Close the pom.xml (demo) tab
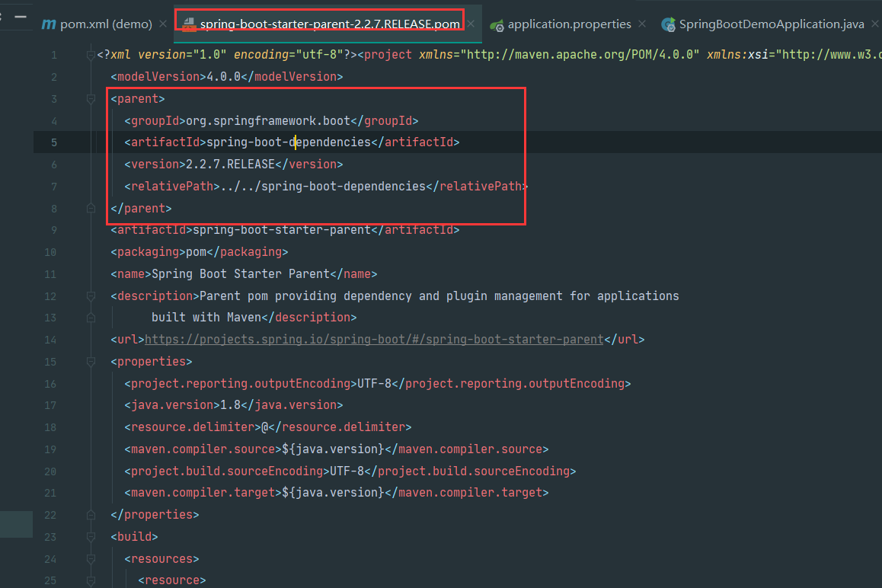This screenshot has height=588, width=882. [163, 24]
